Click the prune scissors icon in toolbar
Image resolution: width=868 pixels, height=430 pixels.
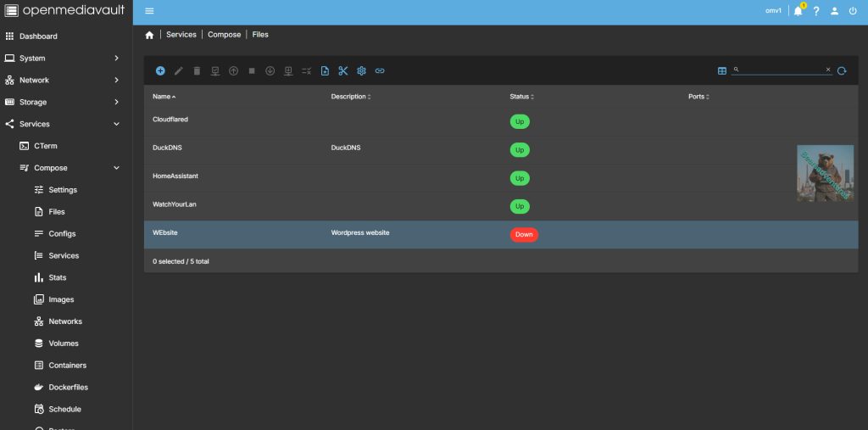coord(343,70)
